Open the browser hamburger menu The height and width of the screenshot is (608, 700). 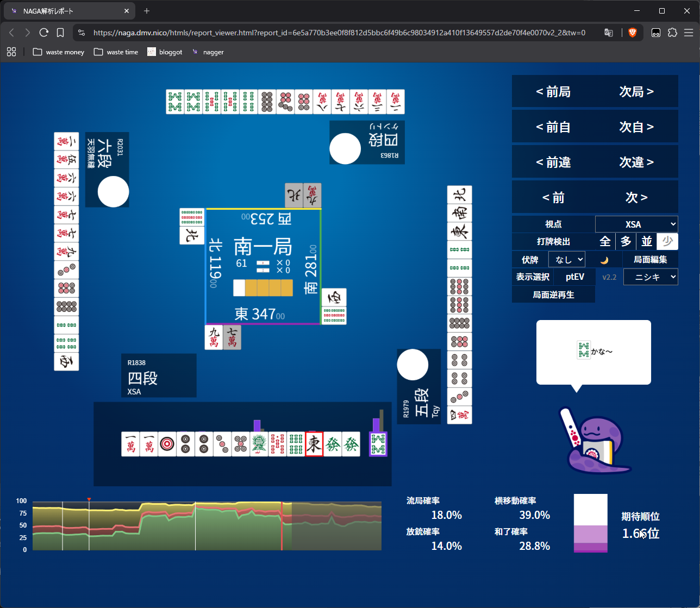click(x=688, y=33)
